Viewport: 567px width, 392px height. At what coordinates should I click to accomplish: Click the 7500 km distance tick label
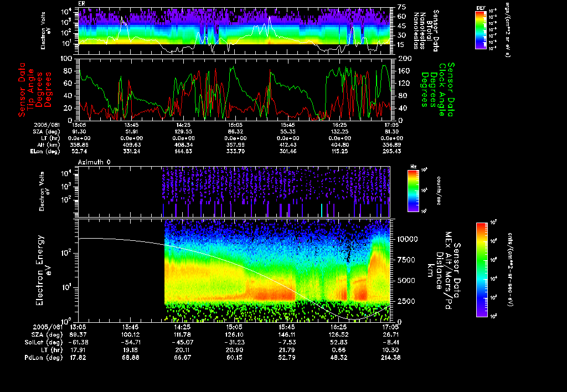click(406, 260)
